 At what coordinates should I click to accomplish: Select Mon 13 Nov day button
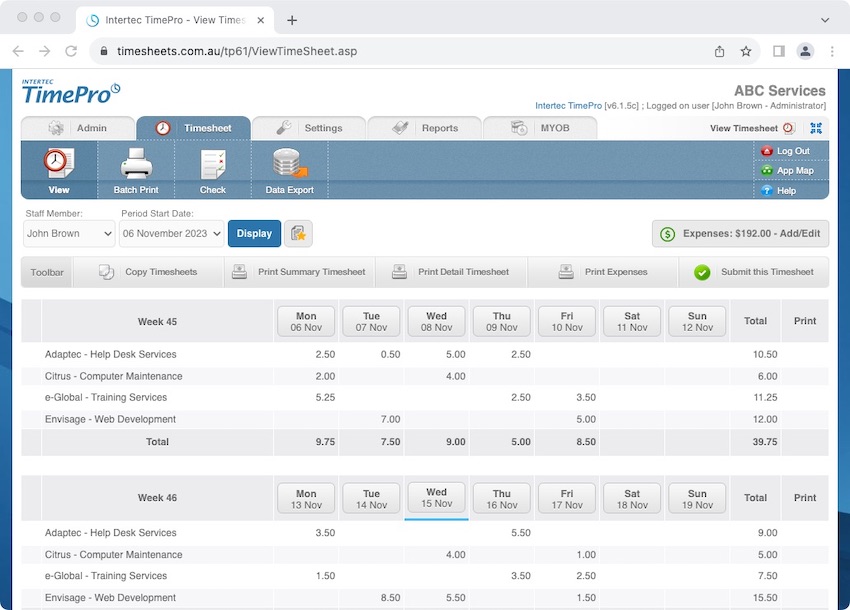click(306, 499)
